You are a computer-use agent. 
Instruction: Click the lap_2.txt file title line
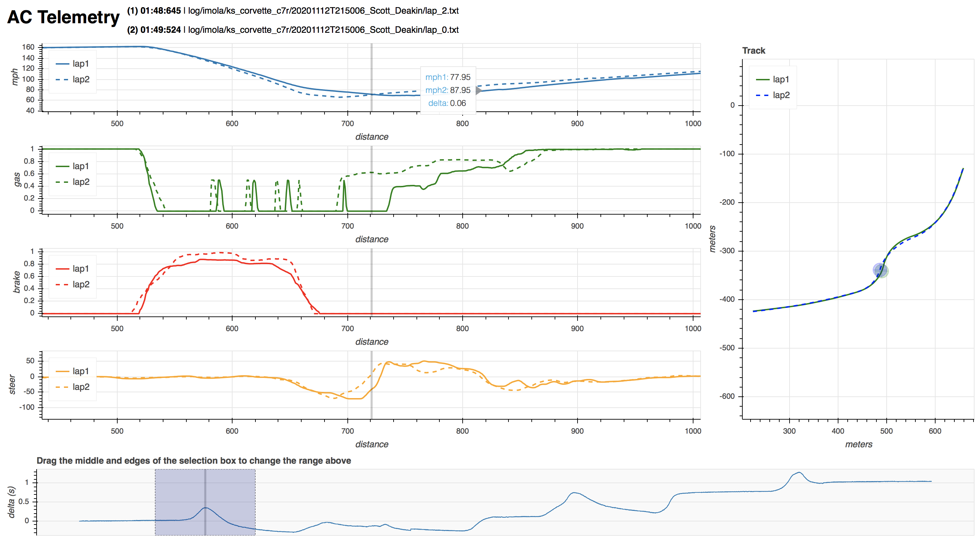click(x=293, y=11)
